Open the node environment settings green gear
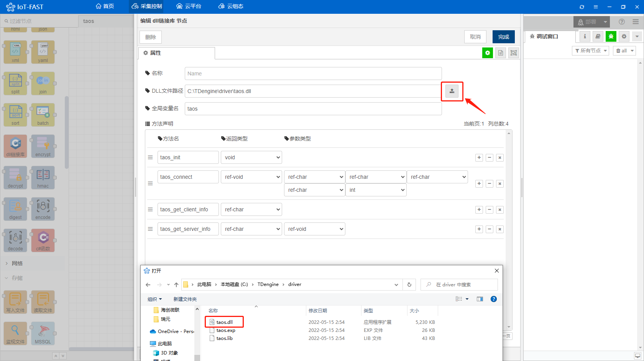 pos(488,53)
